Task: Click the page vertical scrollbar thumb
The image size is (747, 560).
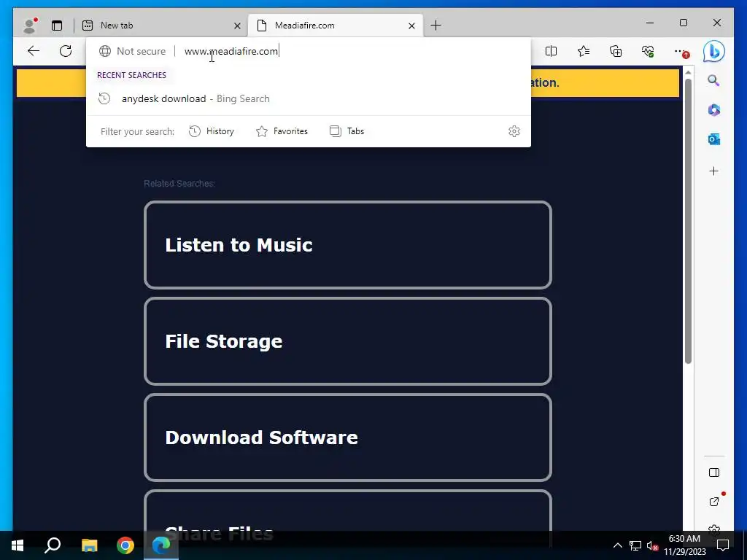Action: [688, 221]
